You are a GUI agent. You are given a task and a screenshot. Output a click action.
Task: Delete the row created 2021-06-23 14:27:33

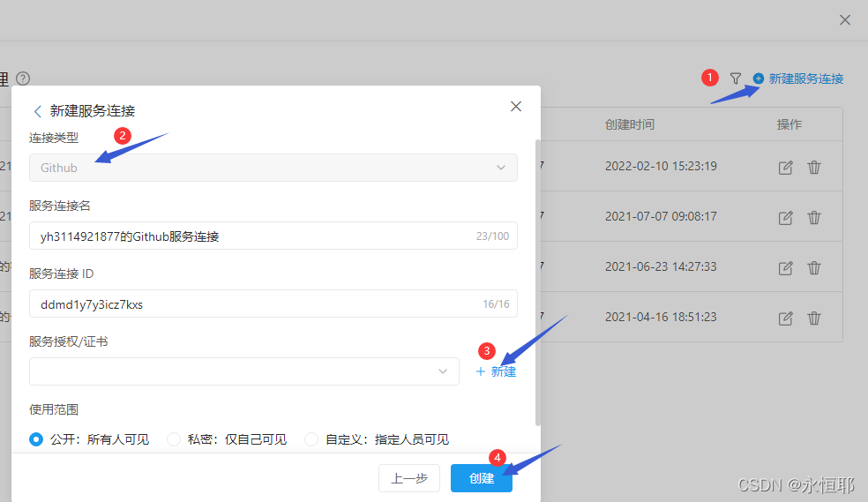[813, 268]
